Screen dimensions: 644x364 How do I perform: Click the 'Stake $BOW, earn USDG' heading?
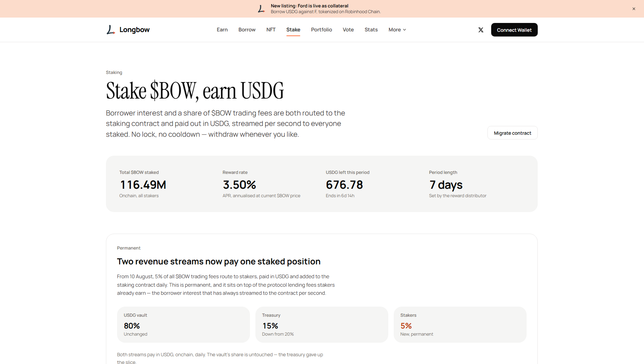tap(195, 91)
